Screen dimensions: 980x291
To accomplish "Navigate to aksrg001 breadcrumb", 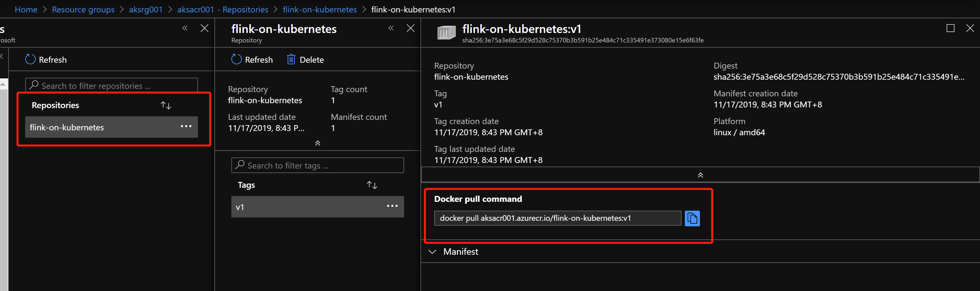I will [146, 9].
